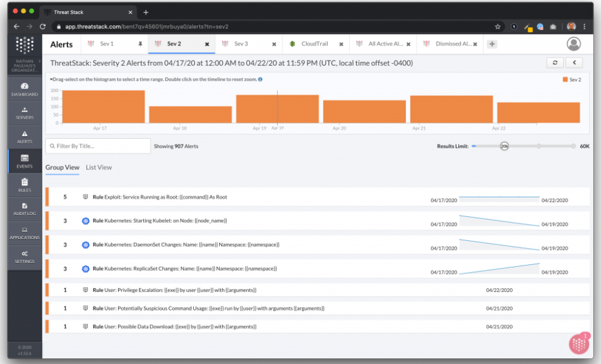Go to Servers in sidebar
This screenshot has height=364, width=601.
click(x=25, y=113)
